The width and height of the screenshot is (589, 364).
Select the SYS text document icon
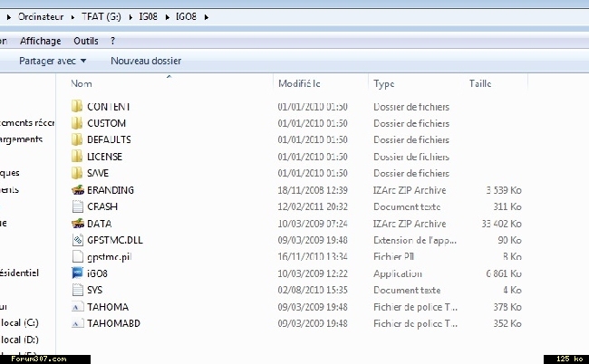click(77, 290)
